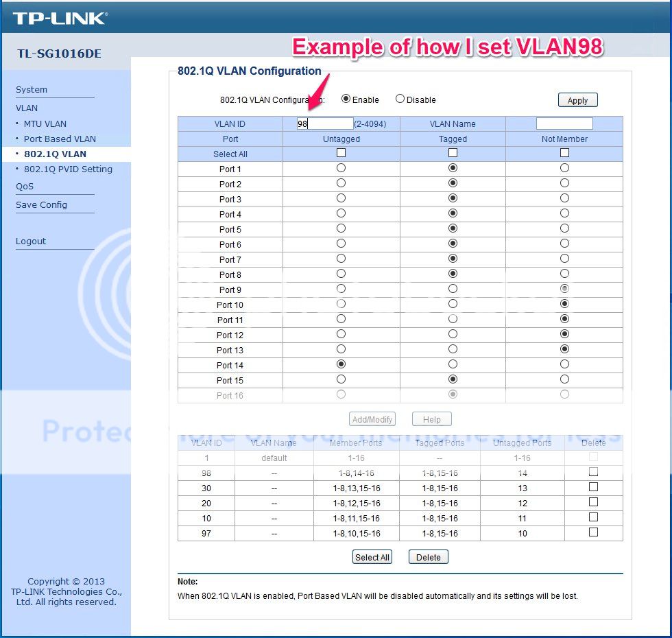The height and width of the screenshot is (638, 672).
Task: Check the Select All Tagged checkbox
Action: point(453,152)
